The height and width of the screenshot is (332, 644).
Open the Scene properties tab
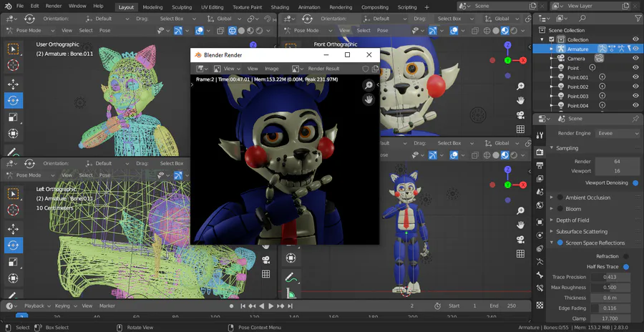point(540,192)
